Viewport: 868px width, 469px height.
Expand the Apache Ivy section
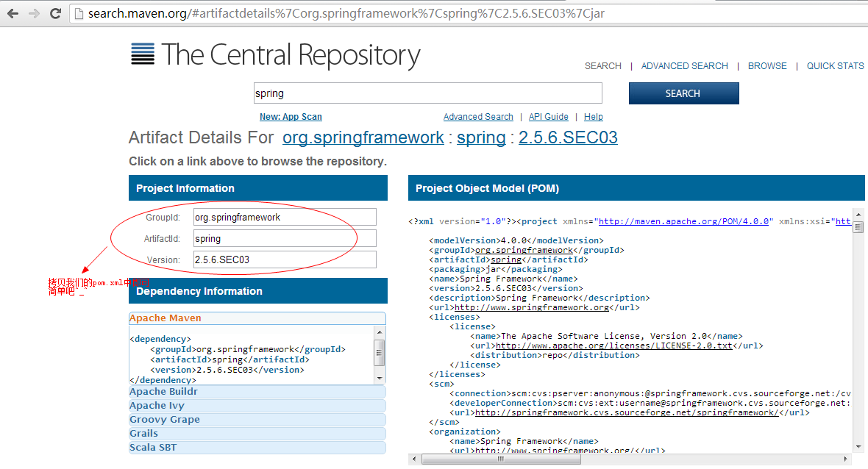(257, 405)
